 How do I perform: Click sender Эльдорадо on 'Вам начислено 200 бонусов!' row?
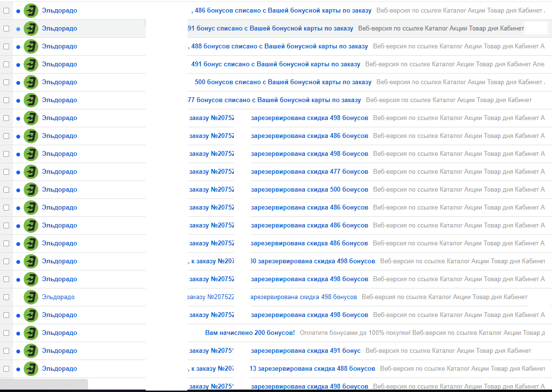tap(60, 332)
